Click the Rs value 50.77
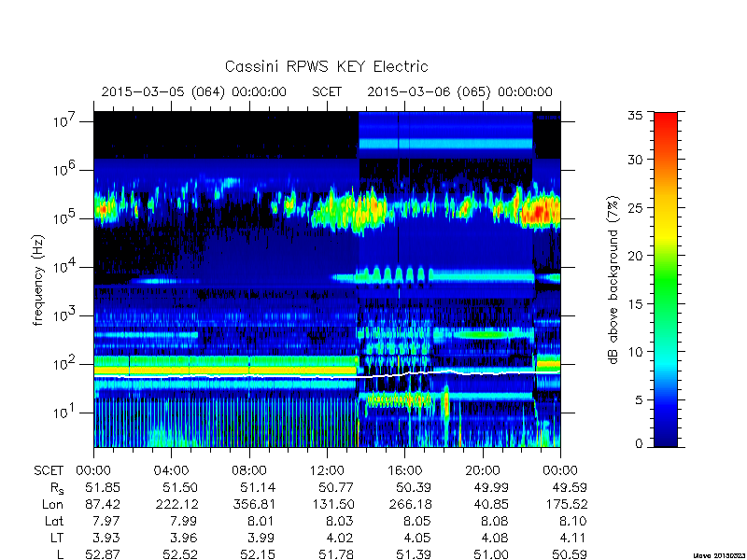 (x=336, y=487)
